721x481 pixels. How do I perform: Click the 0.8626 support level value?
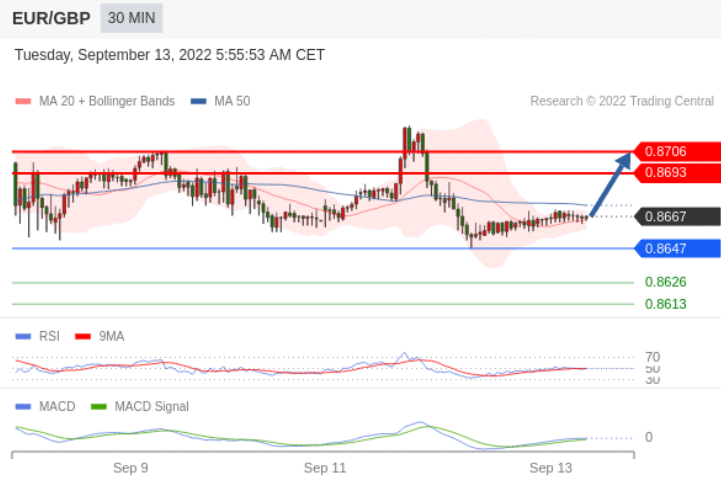(x=665, y=282)
